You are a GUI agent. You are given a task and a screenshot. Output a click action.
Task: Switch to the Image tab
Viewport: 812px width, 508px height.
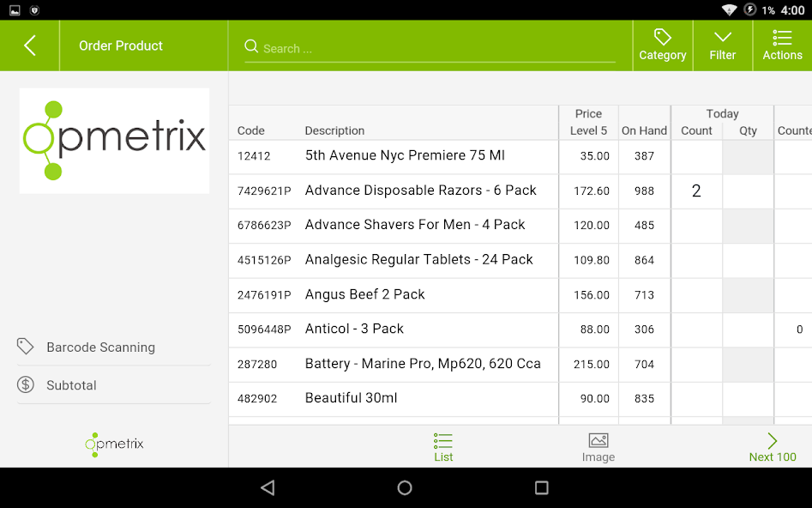point(598,447)
